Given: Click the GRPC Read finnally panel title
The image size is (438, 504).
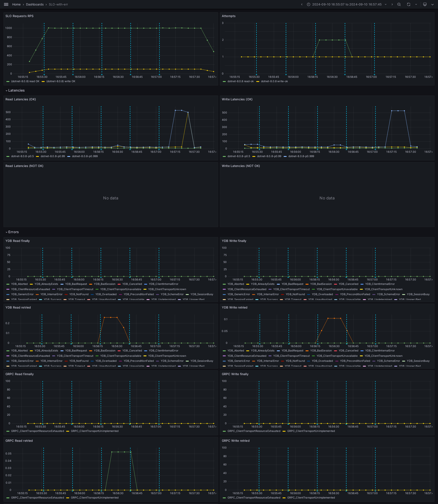Looking at the screenshot, I should [19, 374].
